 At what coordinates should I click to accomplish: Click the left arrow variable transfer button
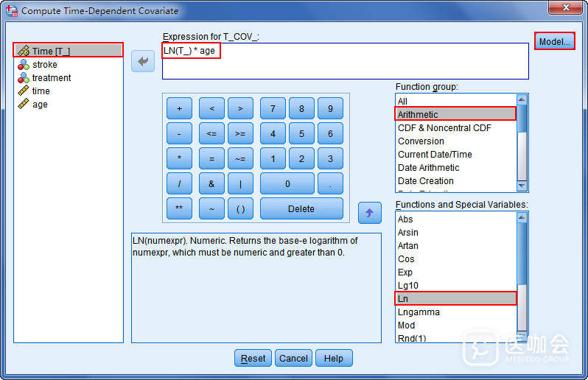pyautogui.click(x=143, y=61)
